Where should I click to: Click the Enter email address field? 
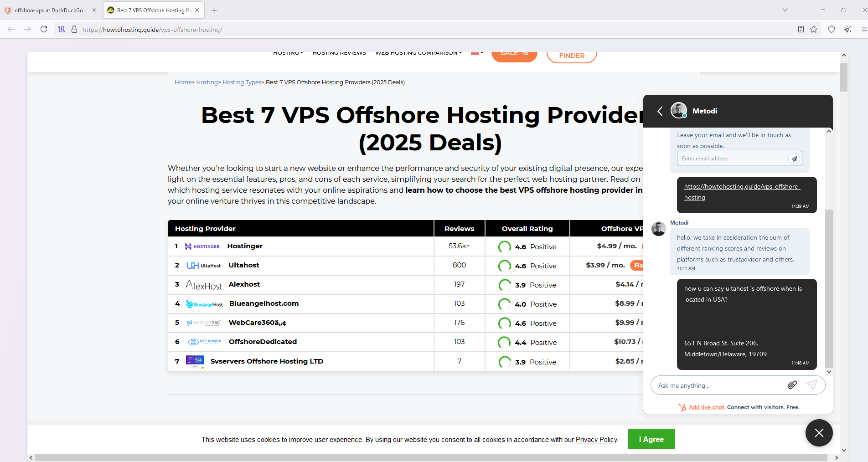tap(732, 159)
